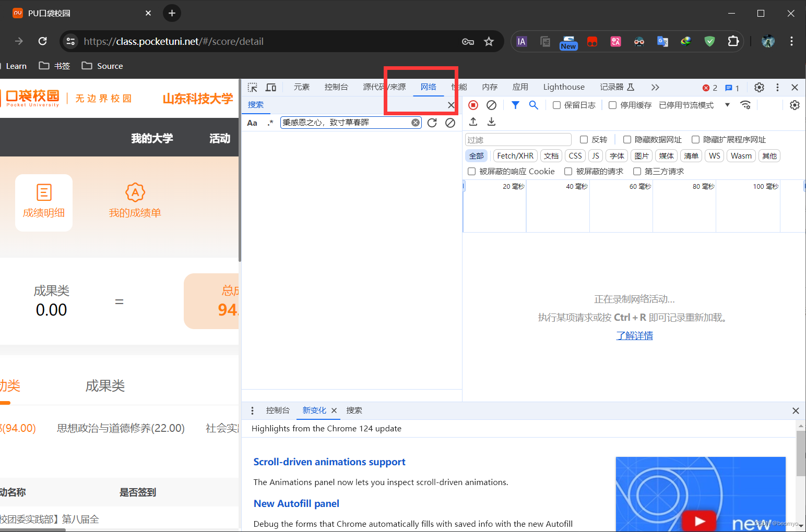Toggle match case Aa button
This screenshot has width=806, height=532.
tap(252, 123)
